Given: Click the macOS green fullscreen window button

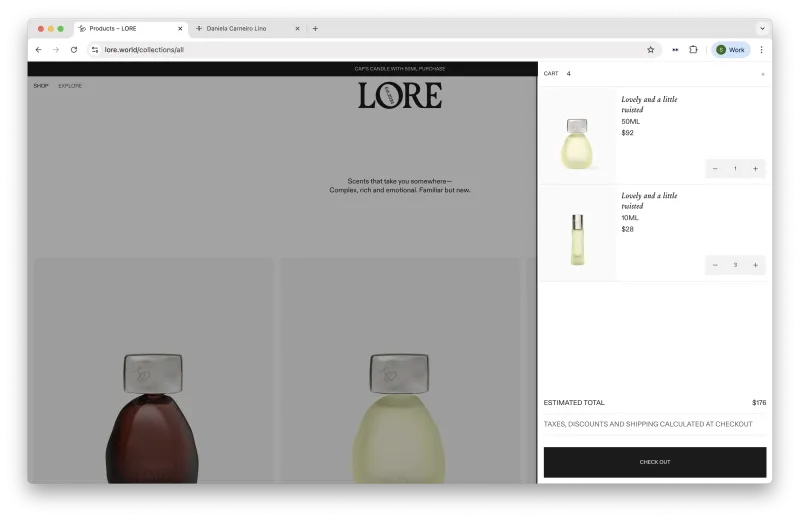Looking at the screenshot, I should 61,29.
